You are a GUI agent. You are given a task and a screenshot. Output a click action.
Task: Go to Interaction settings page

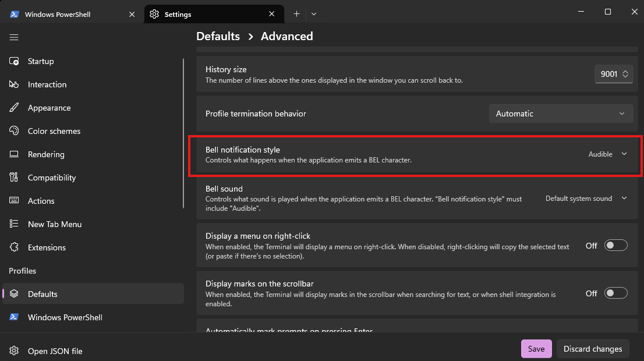pyautogui.click(x=93, y=84)
